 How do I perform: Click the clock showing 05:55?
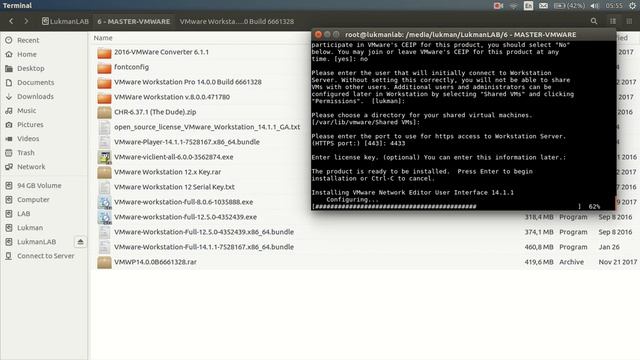pyautogui.click(x=614, y=6)
